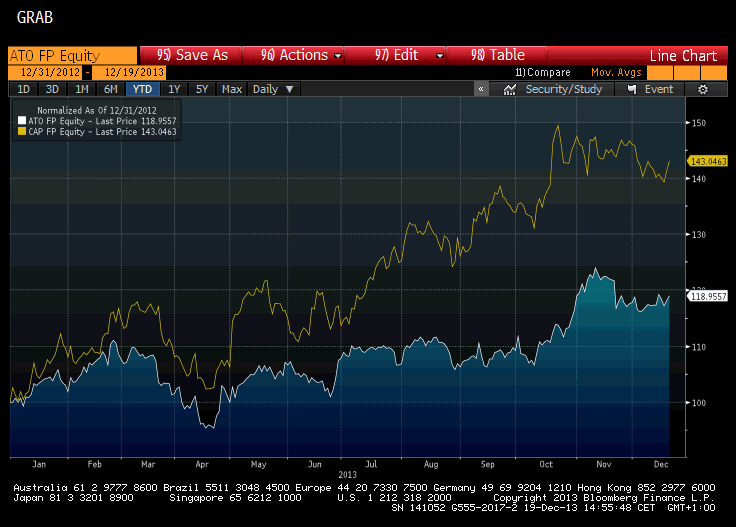Edit start date 12/31/2012 field
The image size is (736, 527).
(46, 72)
